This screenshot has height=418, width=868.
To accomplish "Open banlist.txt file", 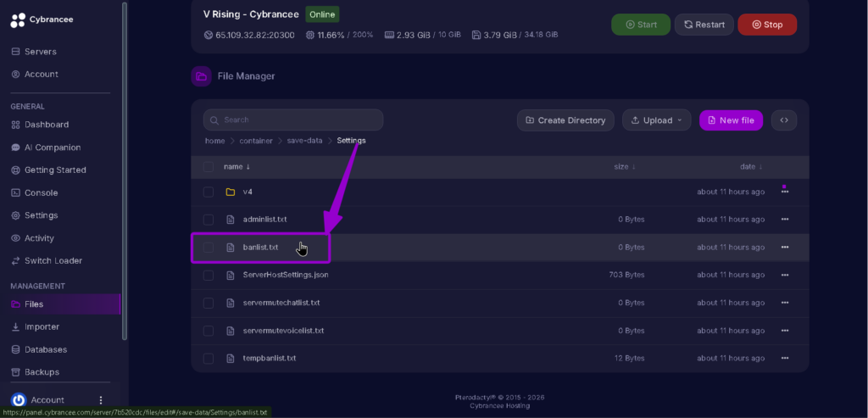I will pyautogui.click(x=260, y=247).
